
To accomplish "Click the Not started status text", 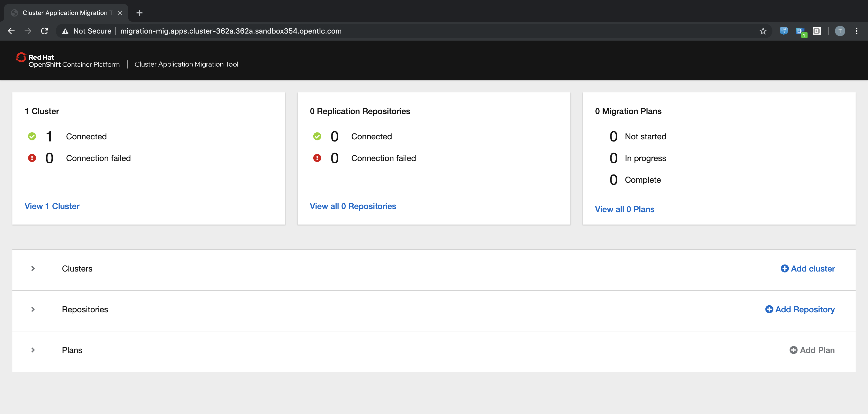I will tap(645, 136).
